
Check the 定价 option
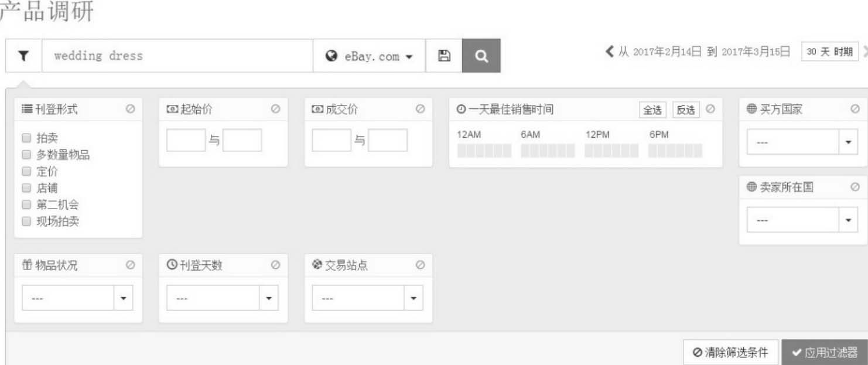coord(26,172)
